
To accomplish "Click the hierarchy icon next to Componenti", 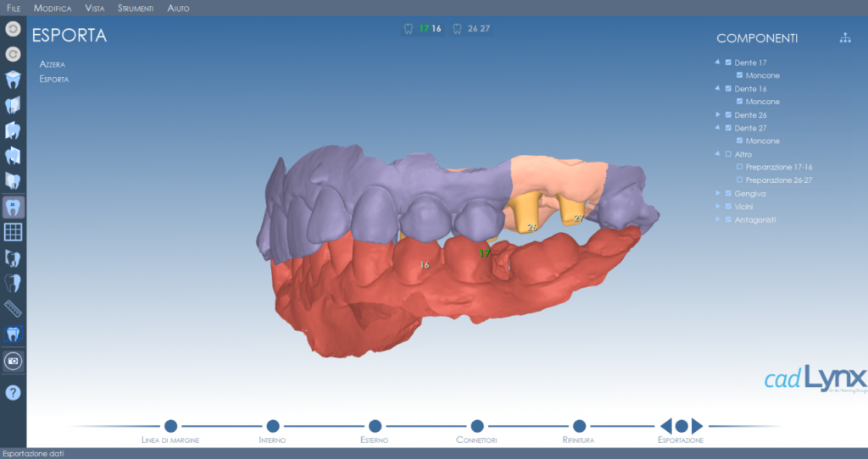I will click(x=845, y=38).
